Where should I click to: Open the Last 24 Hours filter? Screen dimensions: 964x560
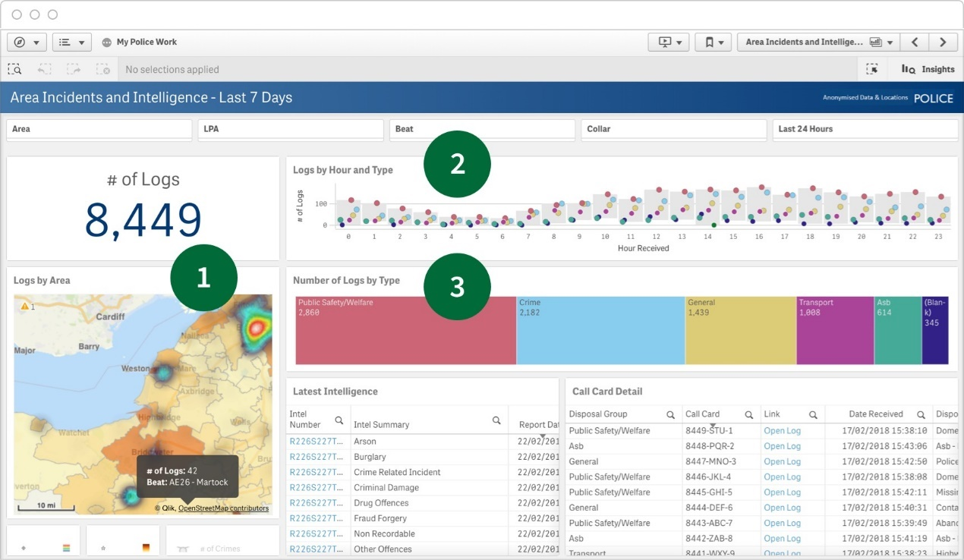coord(864,129)
